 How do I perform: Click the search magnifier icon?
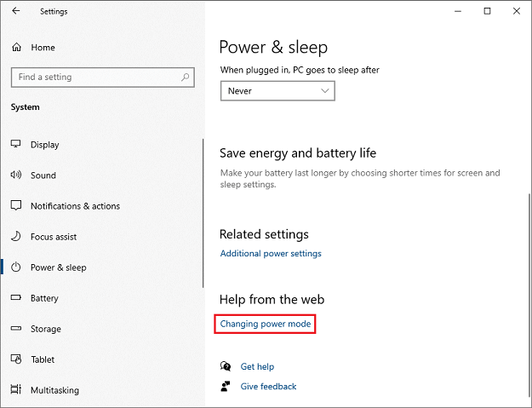click(x=186, y=78)
